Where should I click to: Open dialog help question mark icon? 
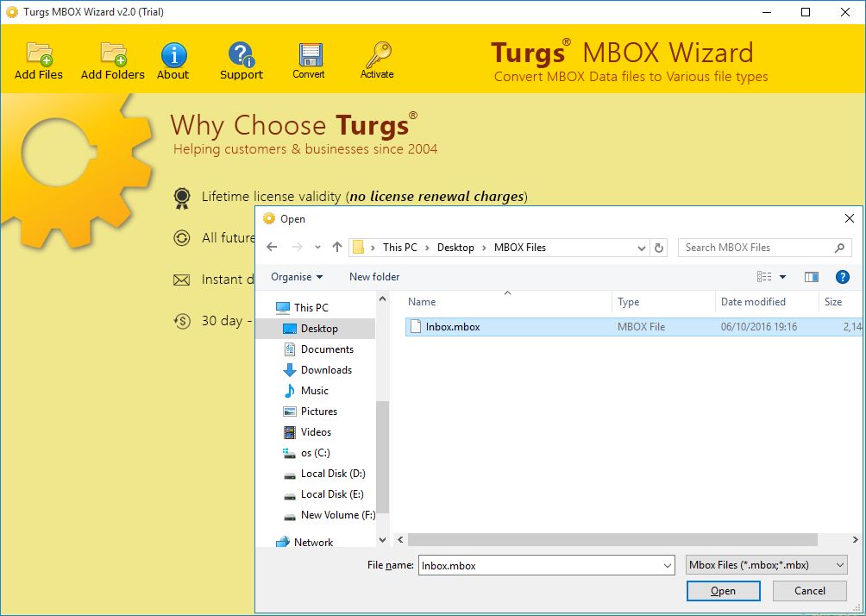point(842,277)
